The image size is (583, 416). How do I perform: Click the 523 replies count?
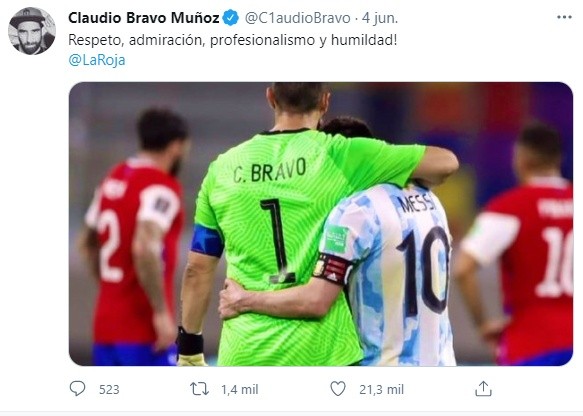[109, 389]
